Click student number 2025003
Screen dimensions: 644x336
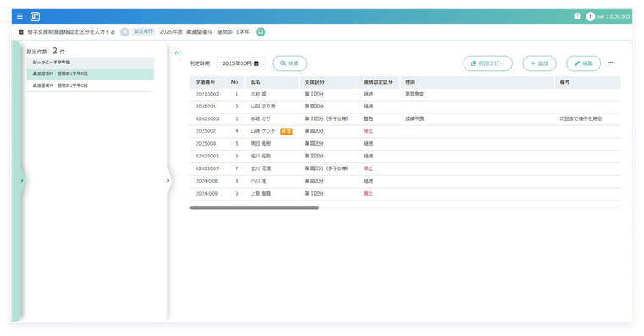(x=206, y=144)
